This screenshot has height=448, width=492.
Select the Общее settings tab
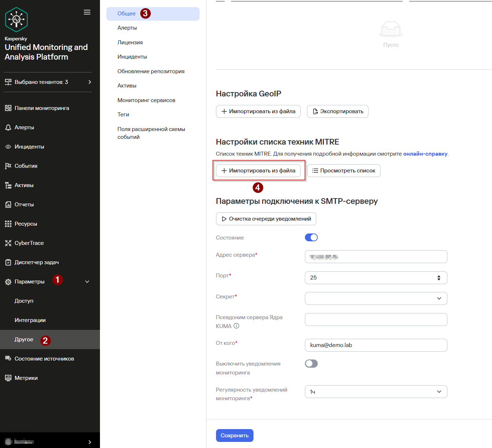tap(153, 14)
